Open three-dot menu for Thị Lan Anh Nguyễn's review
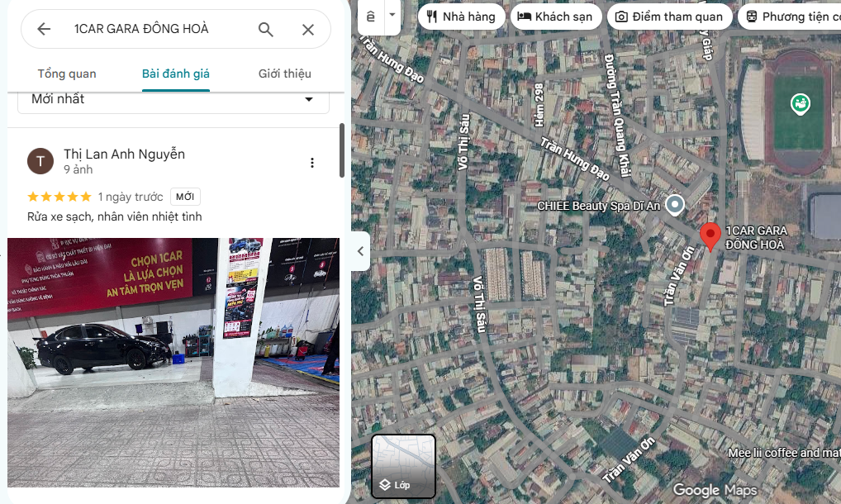Image resolution: width=841 pixels, height=504 pixels. click(312, 163)
